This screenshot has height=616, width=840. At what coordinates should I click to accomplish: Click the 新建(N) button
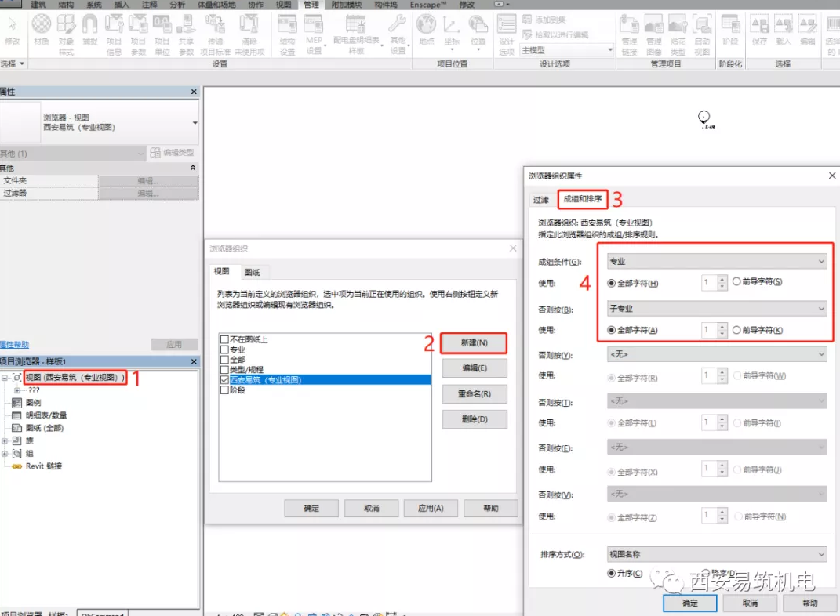coord(474,342)
